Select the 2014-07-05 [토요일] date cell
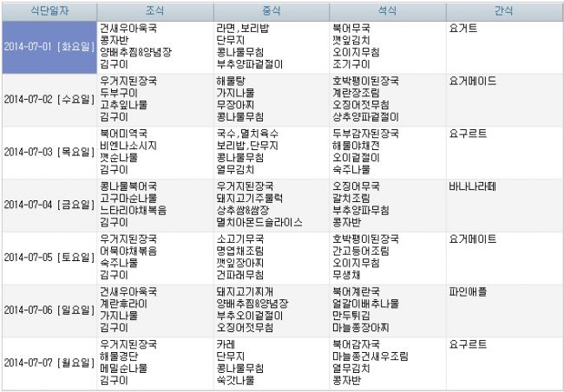Image resolution: width=564 pixels, height=392 pixels. (x=49, y=258)
